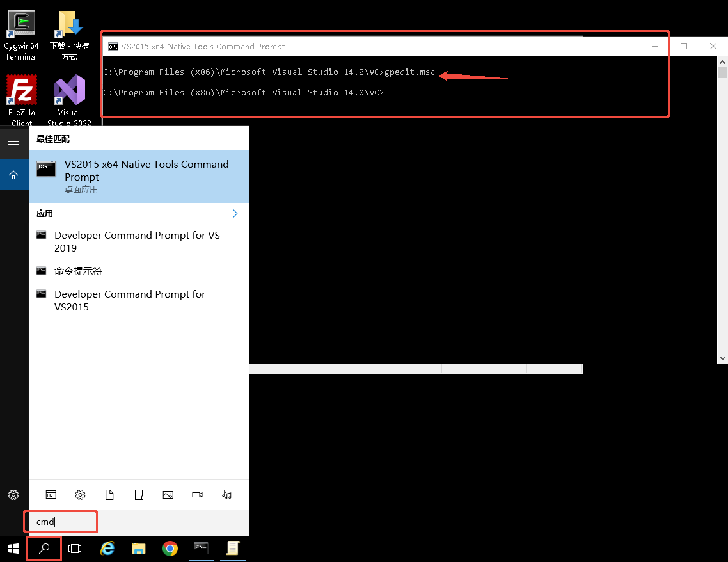
Task: Open search settings gear in sidebar
Action: (13, 495)
